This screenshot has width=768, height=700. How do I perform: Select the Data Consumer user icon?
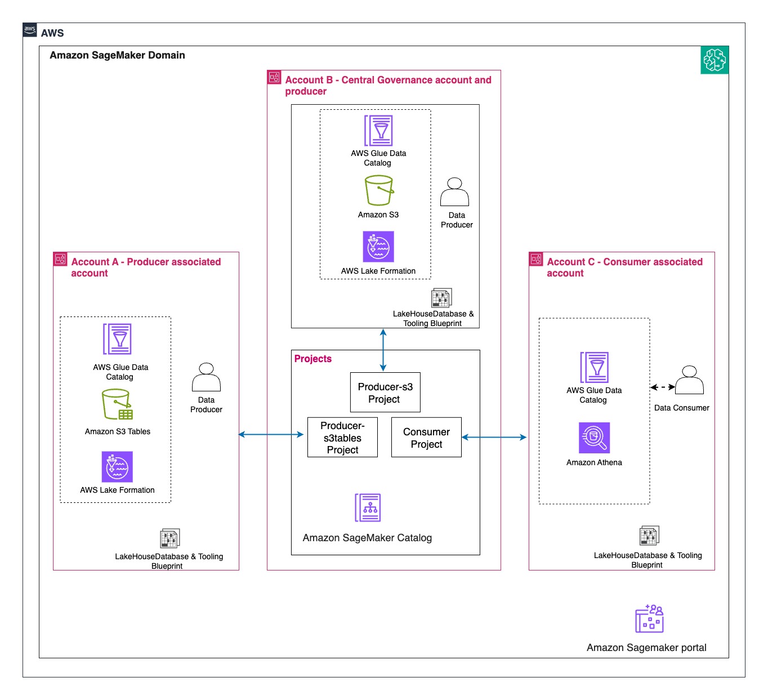click(689, 380)
